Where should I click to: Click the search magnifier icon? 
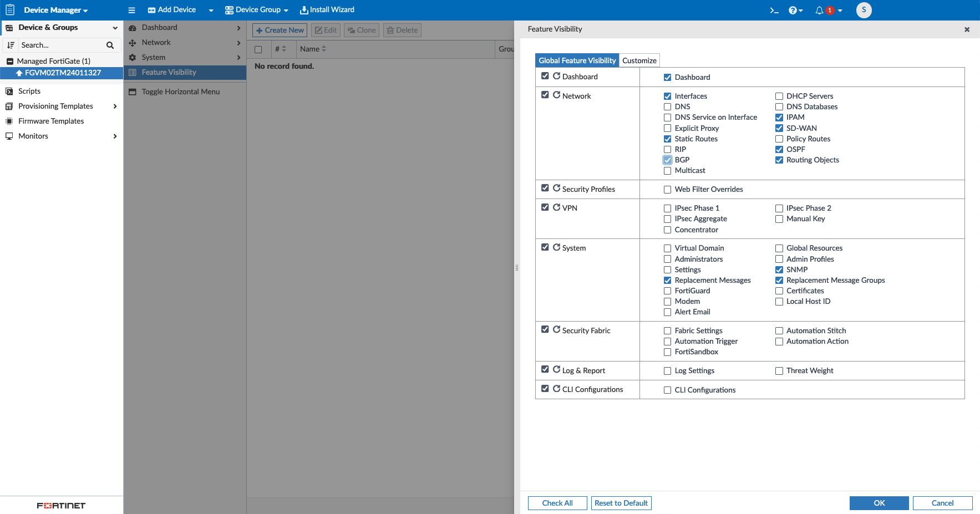click(110, 45)
